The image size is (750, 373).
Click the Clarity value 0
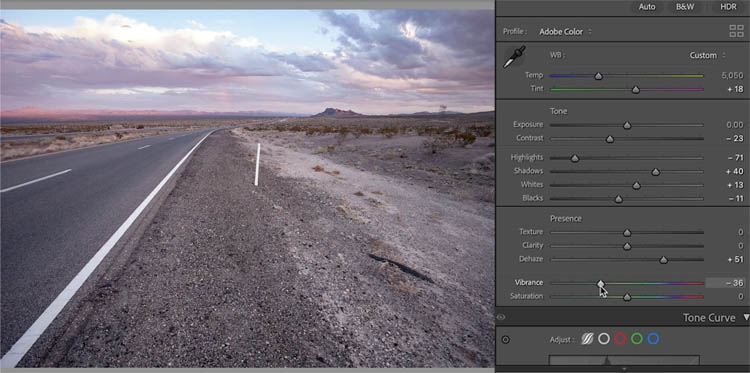[741, 245]
